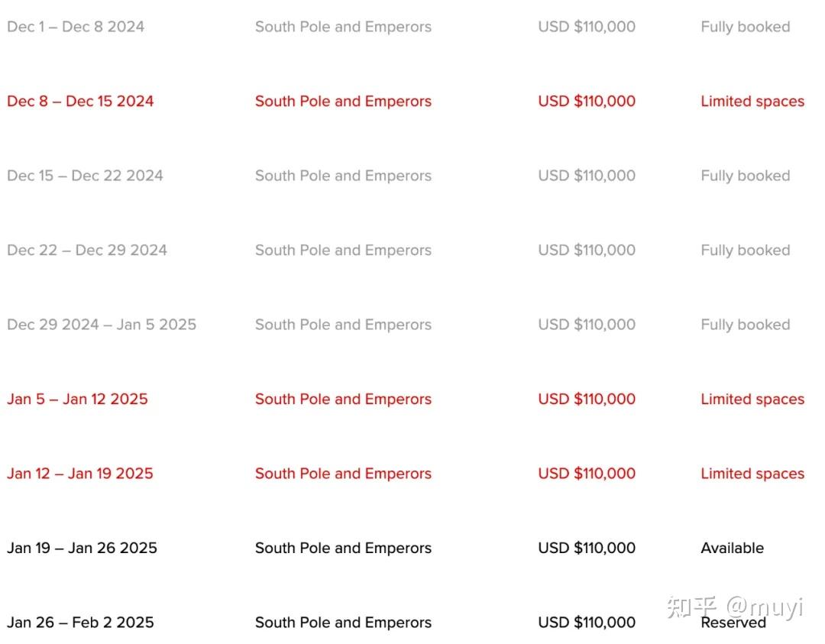This screenshot has height=644, width=825.
Task: Click Limited spaces for Jan 5 departure
Action: [752, 399]
